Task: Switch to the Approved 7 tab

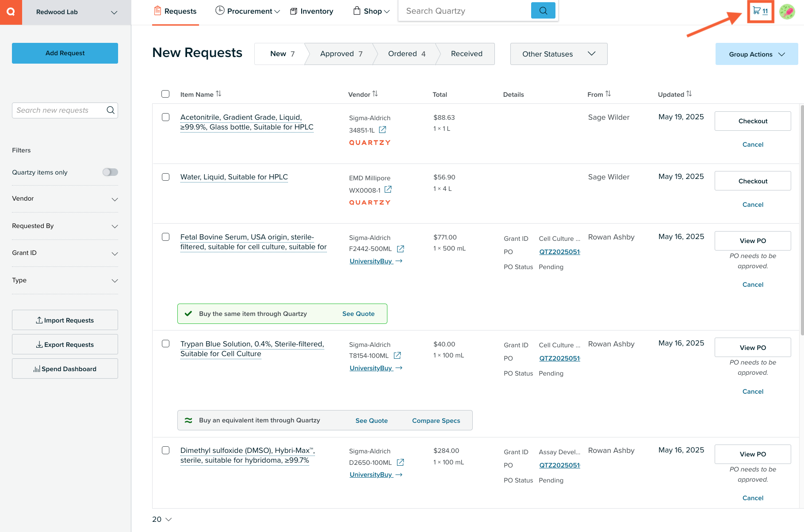Action: (x=341, y=54)
